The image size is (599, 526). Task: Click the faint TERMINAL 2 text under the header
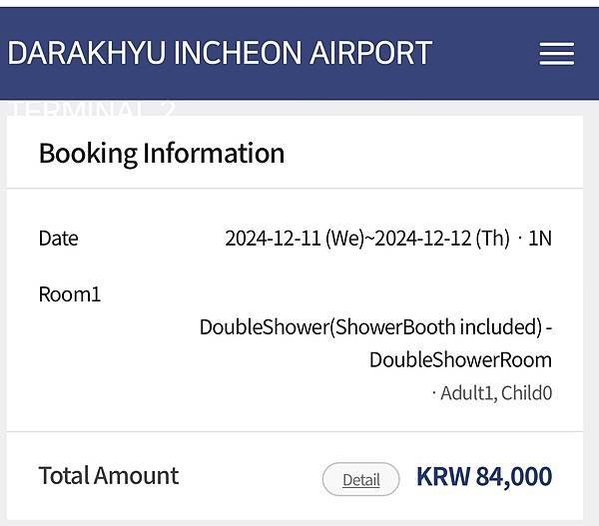tap(92, 108)
